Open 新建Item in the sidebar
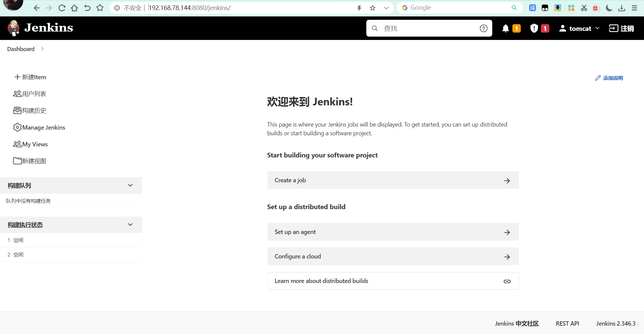Image resolution: width=644 pixels, height=334 pixels. click(30, 77)
